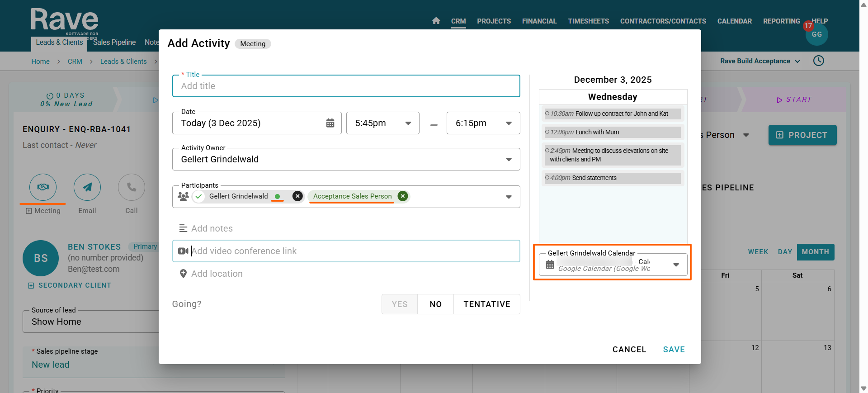
Task: Click the BS contact avatar
Action: click(x=41, y=258)
